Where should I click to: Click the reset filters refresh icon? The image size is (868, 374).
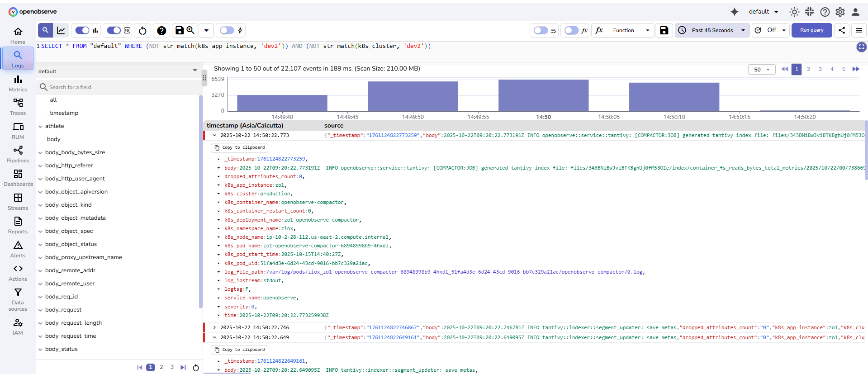click(142, 30)
